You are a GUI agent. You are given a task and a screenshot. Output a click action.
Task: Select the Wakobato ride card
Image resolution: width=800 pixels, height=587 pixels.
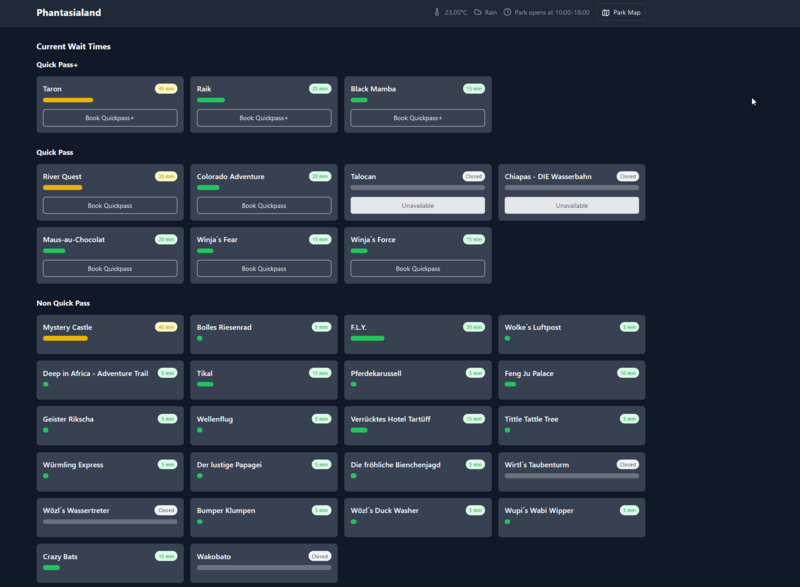tap(264, 563)
